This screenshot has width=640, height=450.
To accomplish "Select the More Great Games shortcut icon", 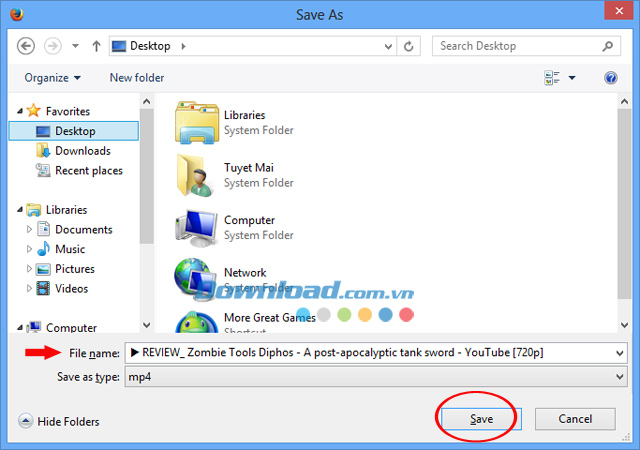I will point(196,322).
